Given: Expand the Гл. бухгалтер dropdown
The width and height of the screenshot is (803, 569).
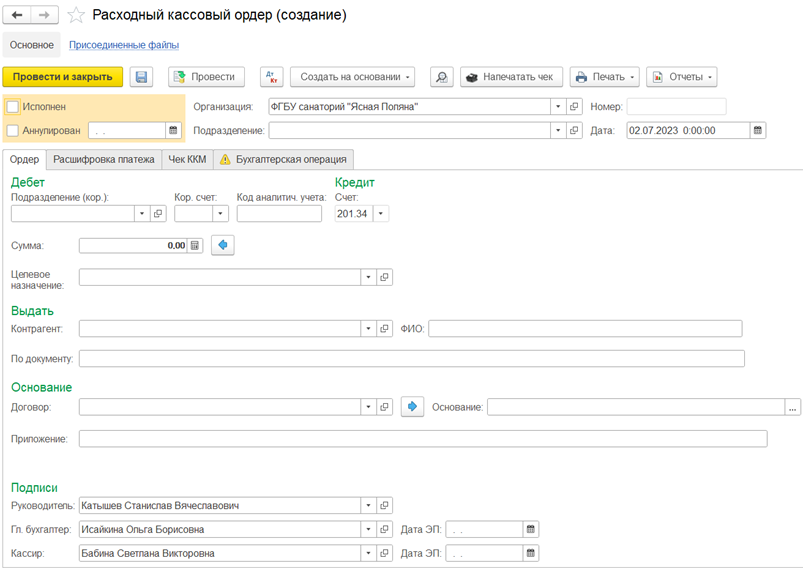Looking at the screenshot, I should (x=368, y=530).
